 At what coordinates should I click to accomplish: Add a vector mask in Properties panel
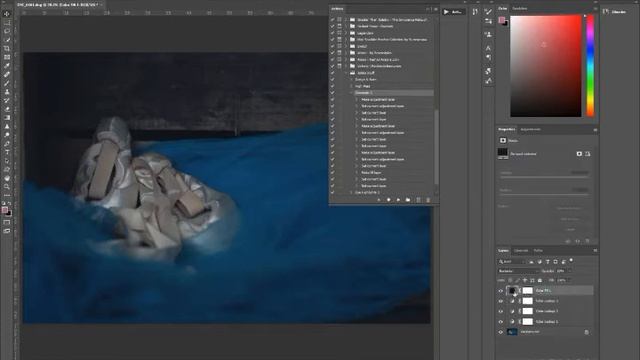tap(587, 154)
